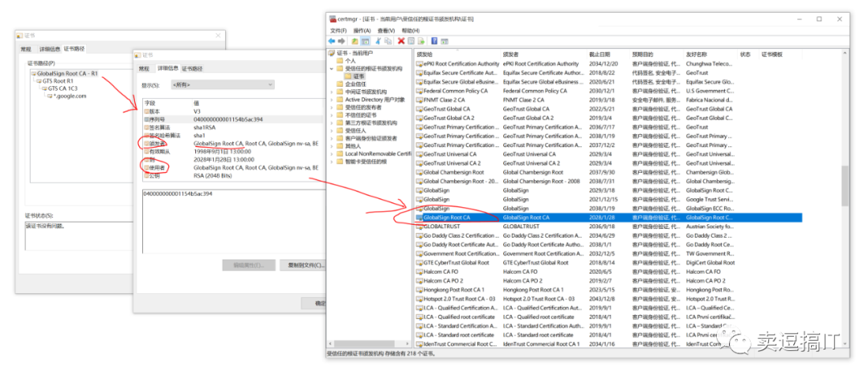Switch to 常规 tab in details dialog

tap(144, 68)
